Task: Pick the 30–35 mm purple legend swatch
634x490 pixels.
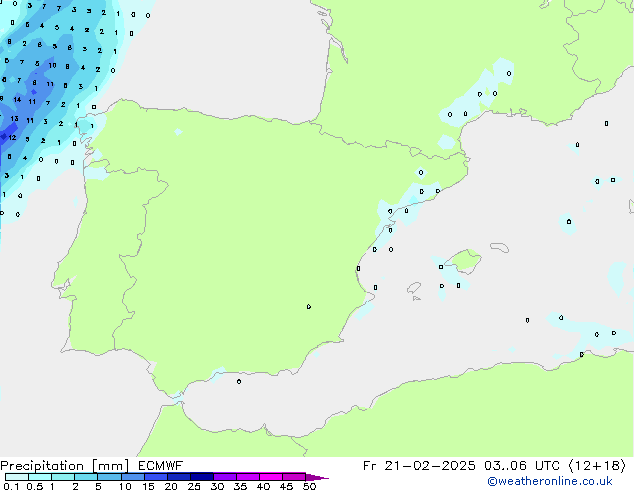Action: [x=224, y=477]
